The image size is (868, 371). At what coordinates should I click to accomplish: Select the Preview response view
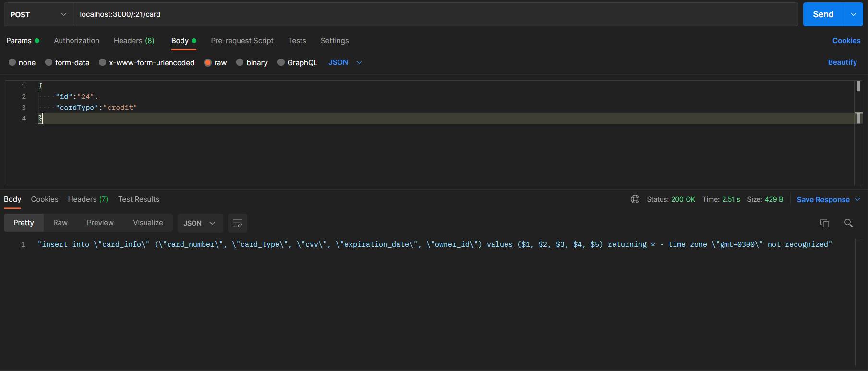click(x=100, y=223)
